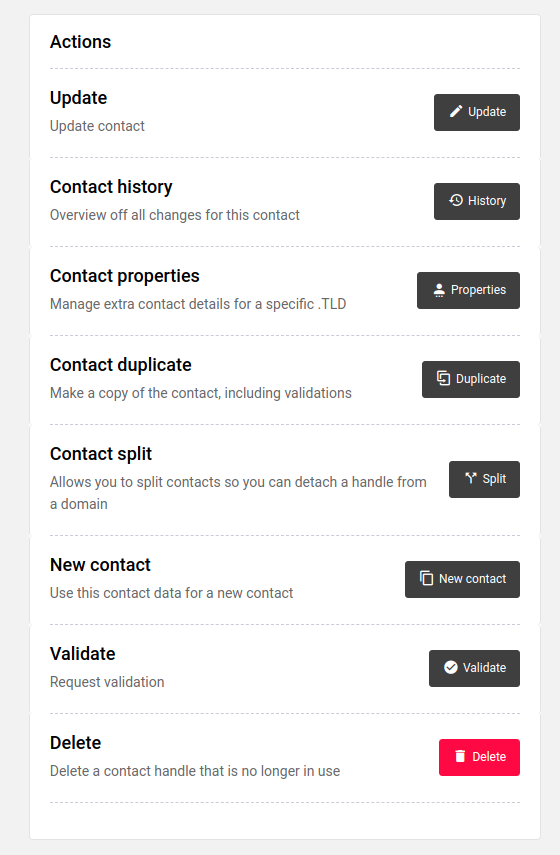
Task: Click the trash can Delete icon
Action: (460, 756)
